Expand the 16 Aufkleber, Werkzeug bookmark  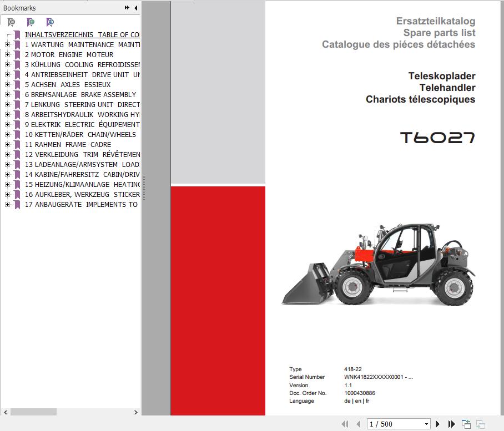tap(7, 194)
